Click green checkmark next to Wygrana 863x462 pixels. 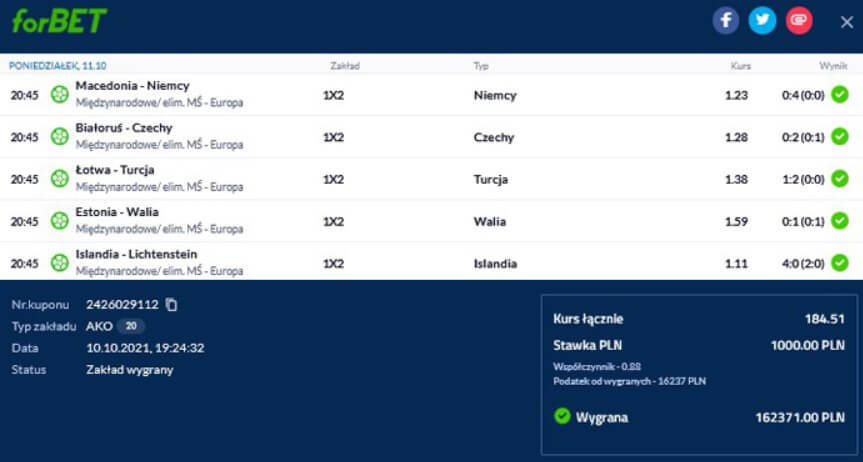click(561, 417)
